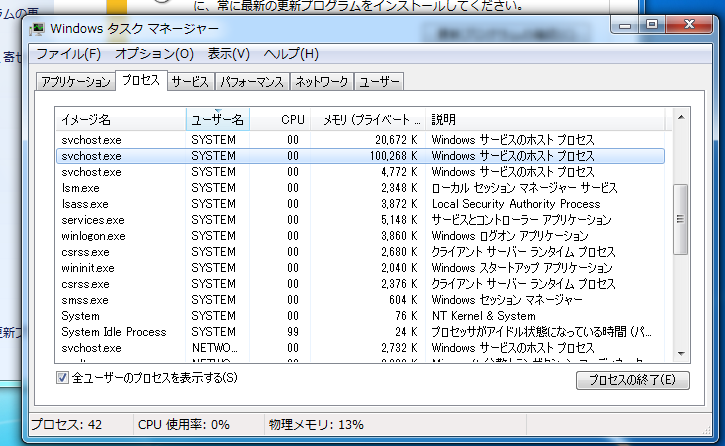The width and height of the screenshot is (725, 446).
Task: Select the lsm.exe process row
Action: click(360, 188)
